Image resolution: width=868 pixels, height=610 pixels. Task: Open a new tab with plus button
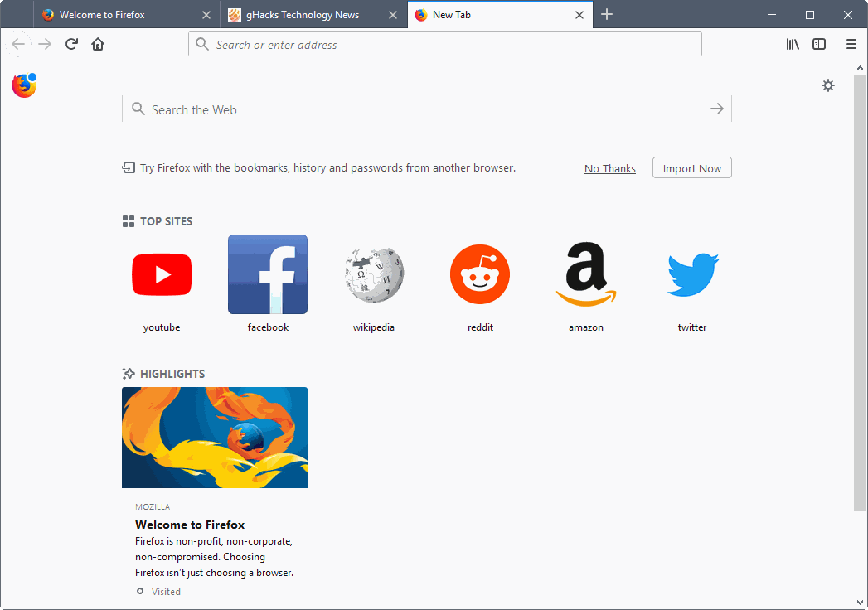(x=607, y=14)
